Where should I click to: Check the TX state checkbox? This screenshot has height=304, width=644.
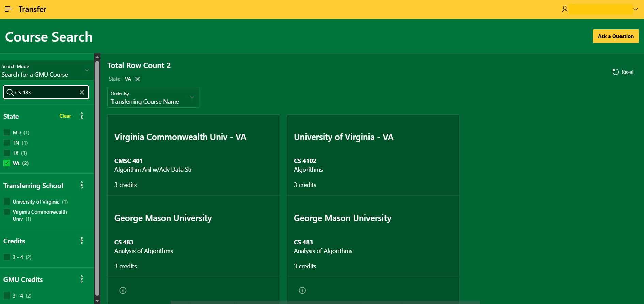coord(7,153)
